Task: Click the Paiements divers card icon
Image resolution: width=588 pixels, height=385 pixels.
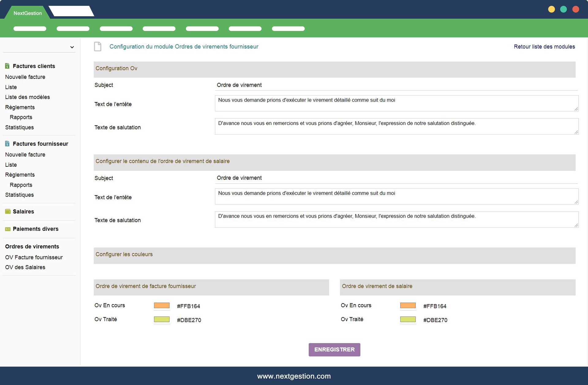Action: tap(8, 229)
